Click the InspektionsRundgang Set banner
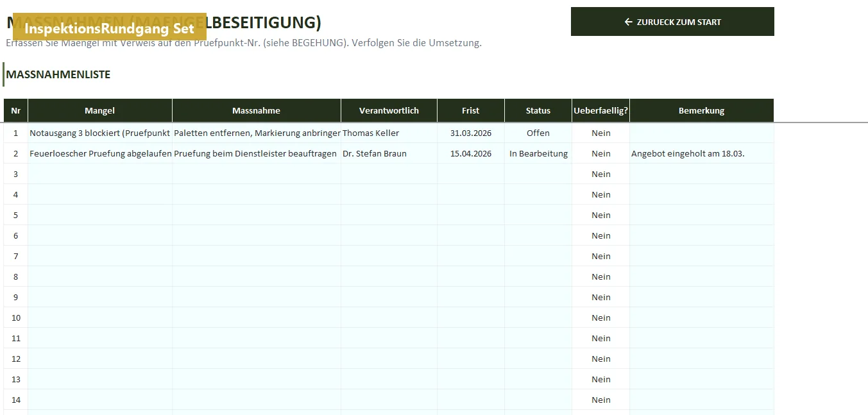This screenshot has height=415, width=868. click(x=110, y=29)
